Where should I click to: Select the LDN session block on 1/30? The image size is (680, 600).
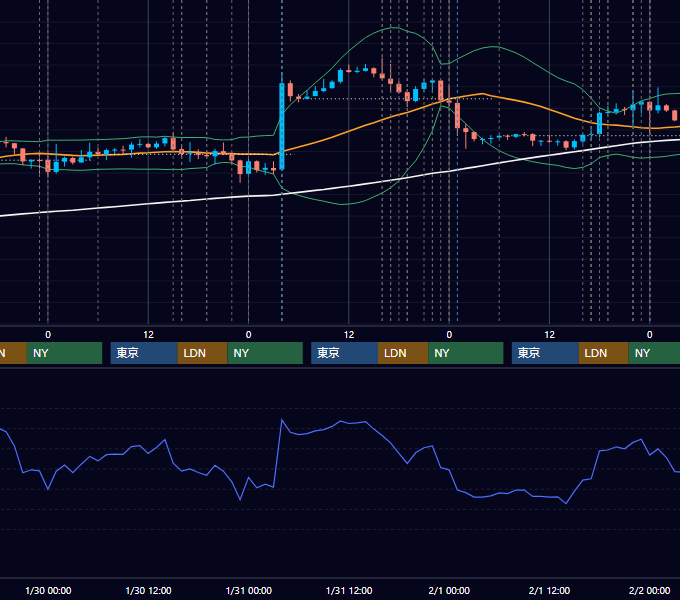point(203,353)
